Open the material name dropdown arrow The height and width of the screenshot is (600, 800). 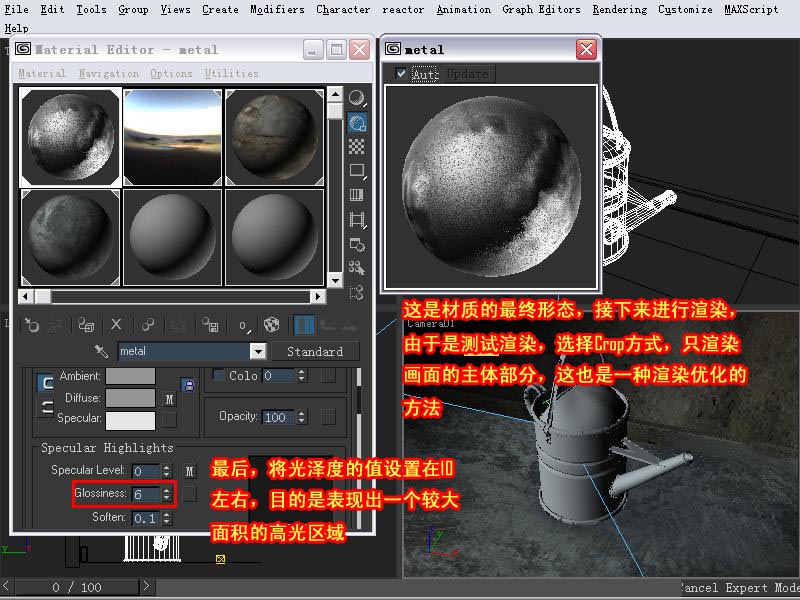coord(258,351)
